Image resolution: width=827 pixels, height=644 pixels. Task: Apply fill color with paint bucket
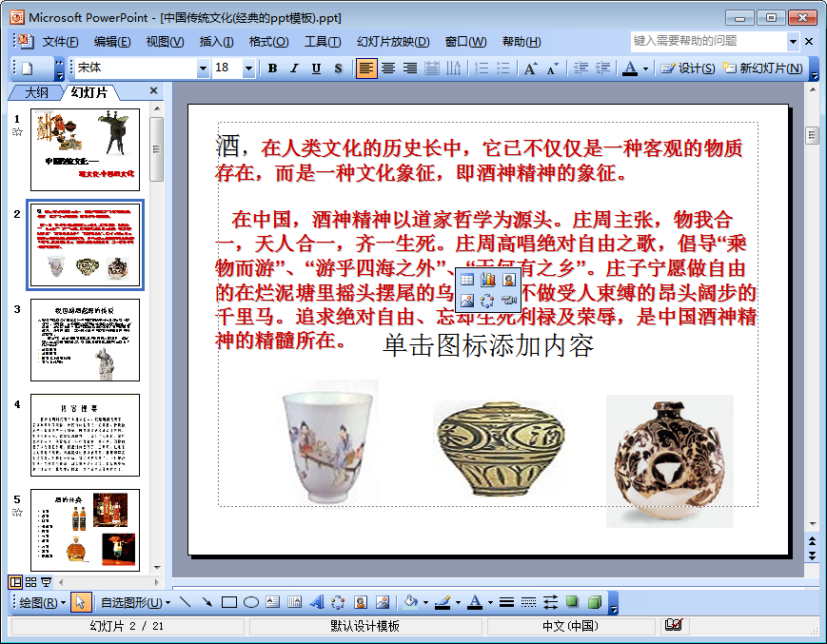(x=411, y=602)
